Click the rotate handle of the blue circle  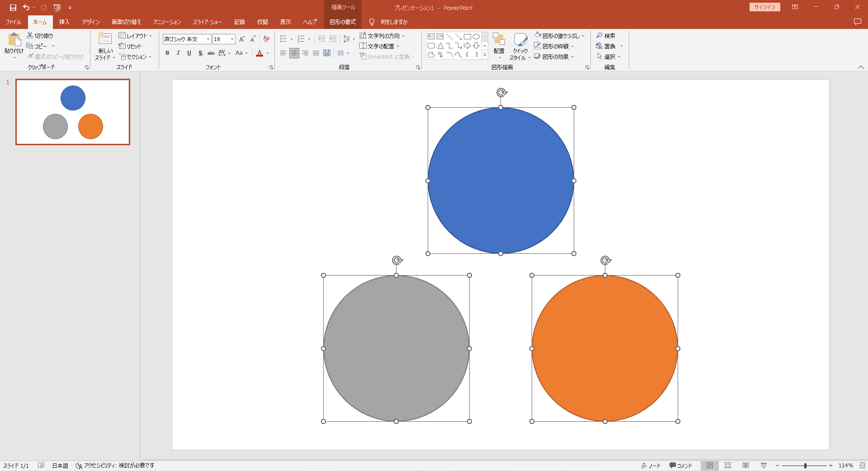coord(501,92)
